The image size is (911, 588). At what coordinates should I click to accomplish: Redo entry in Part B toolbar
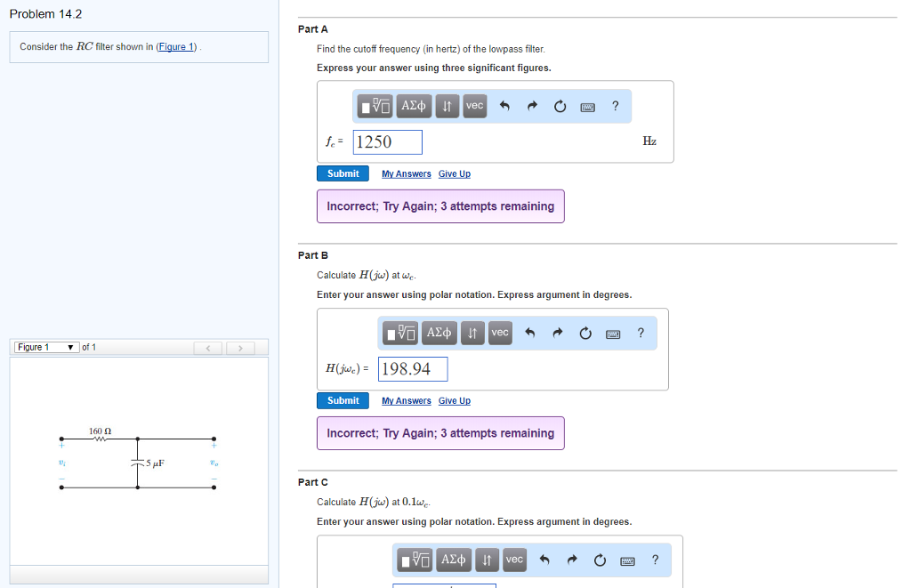pyautogui.click(x=558, y=333)
